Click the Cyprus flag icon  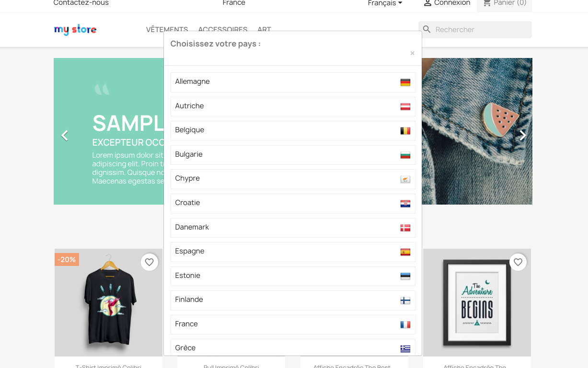[x=405, y=179]
